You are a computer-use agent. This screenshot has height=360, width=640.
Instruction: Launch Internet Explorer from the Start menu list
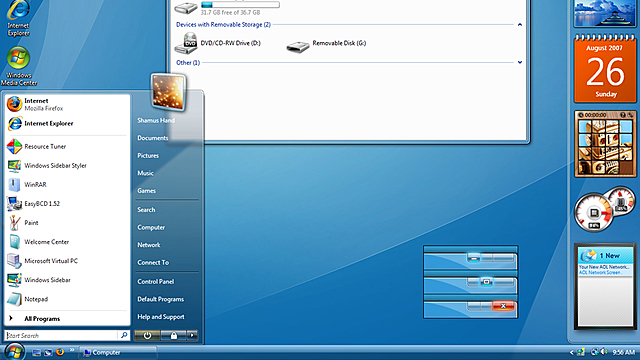pyautogui.click(x=67, y=123)
